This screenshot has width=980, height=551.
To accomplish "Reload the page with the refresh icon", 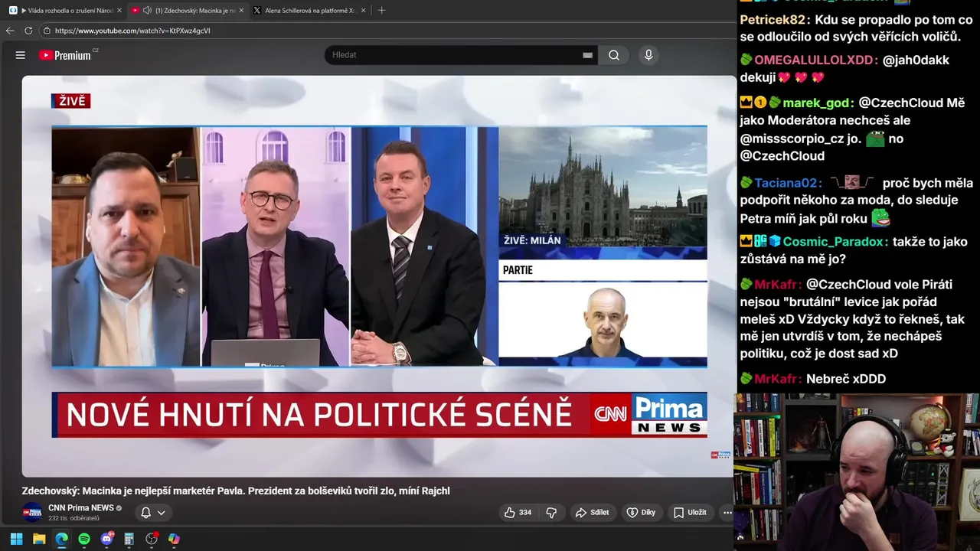I will pyautogui.click(x=28, y=31).
